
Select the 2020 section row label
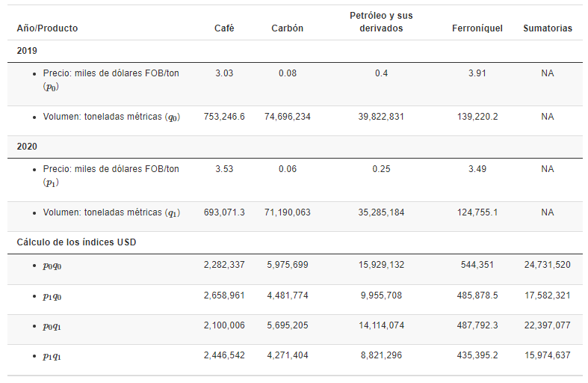pos(27,147)
